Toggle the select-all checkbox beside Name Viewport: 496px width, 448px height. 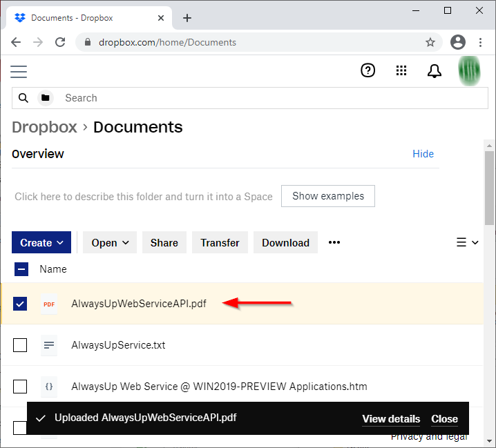point(21,269)
